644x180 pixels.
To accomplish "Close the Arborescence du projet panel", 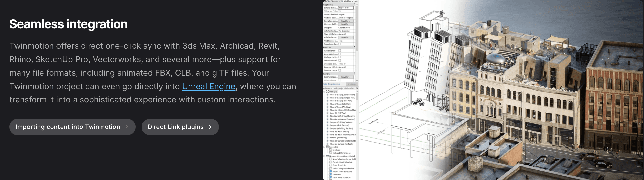I will [357, 88].
